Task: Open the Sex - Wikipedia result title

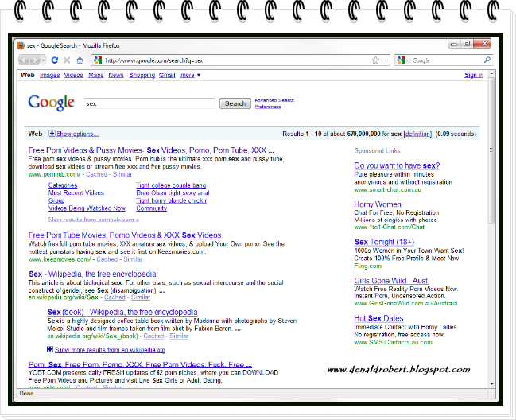Action: [92, 274]
